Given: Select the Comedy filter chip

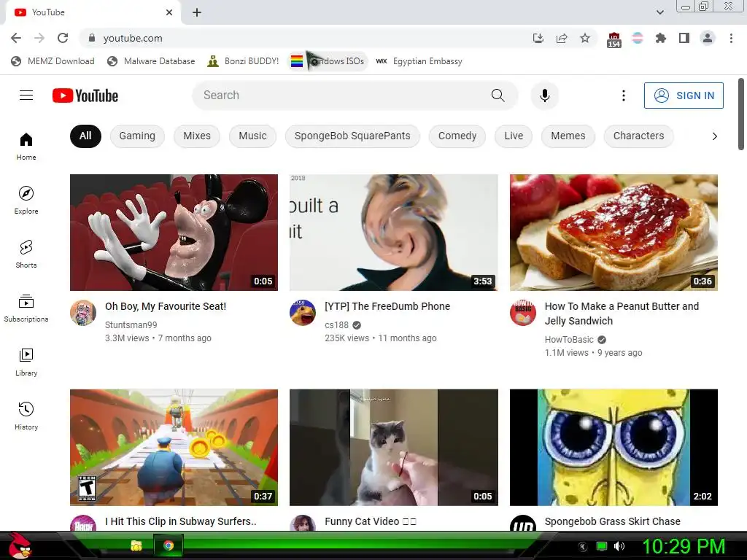Looking at the screenshot, I should [457, 136].
